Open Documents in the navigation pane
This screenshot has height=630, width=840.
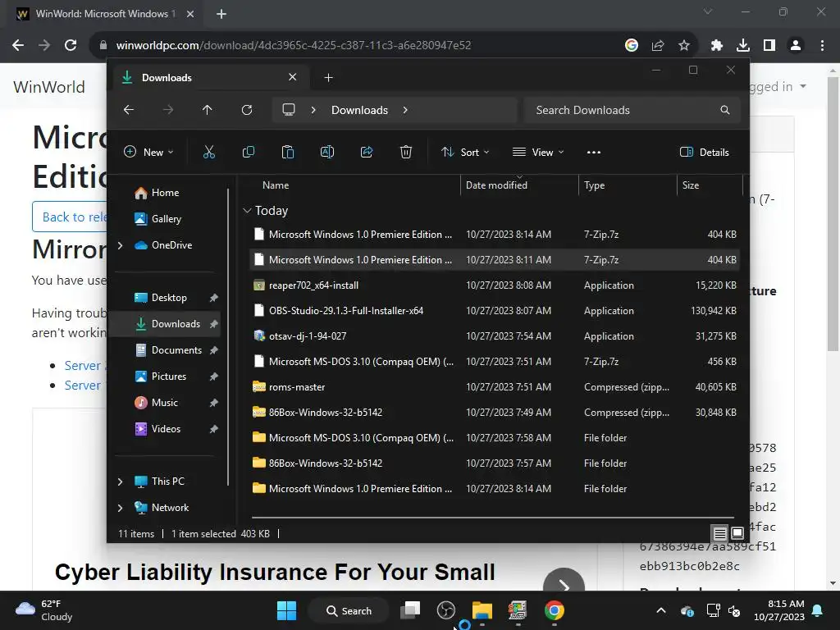176,350
